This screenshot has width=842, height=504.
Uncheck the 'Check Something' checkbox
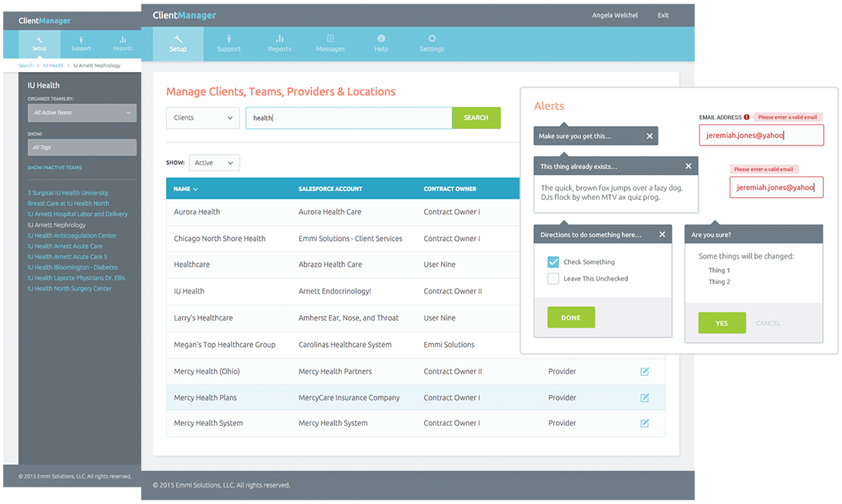tap(553, 262)
